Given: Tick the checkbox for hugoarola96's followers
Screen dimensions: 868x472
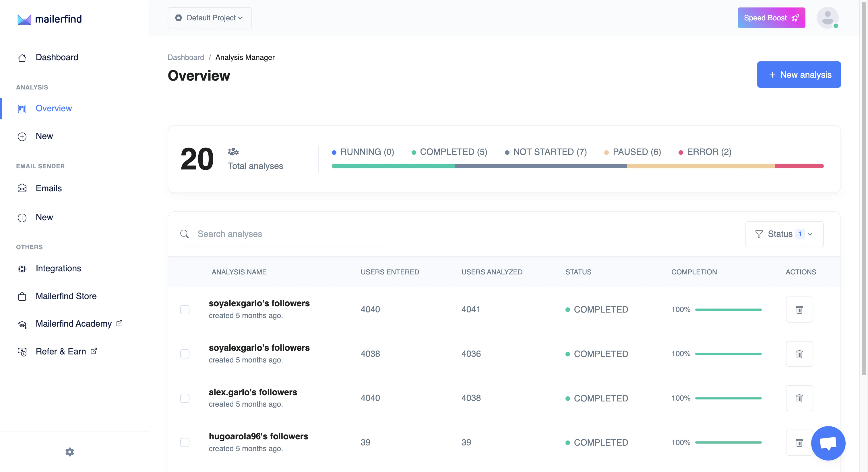Looking at the screenshot, I should click(185, 443).
